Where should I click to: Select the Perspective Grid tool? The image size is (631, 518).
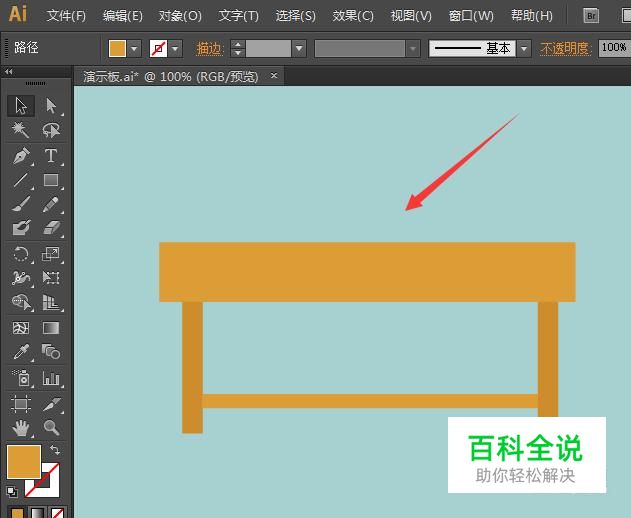pos(51,302)
